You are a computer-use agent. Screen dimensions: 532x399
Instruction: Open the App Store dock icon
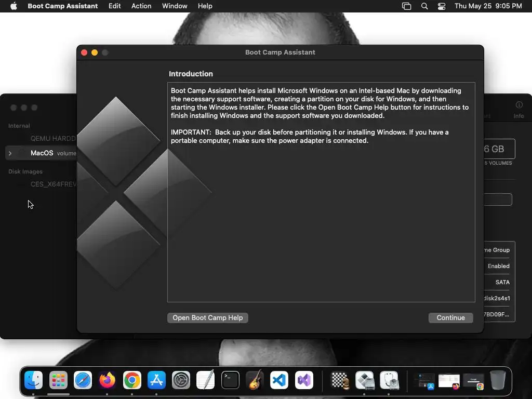[x=156, y=380]
